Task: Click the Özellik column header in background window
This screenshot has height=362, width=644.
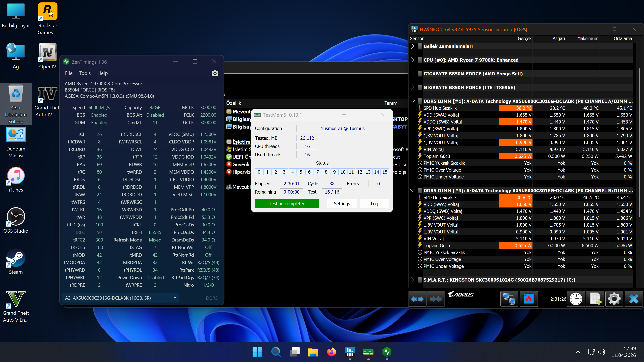Action: pos(304,103)
